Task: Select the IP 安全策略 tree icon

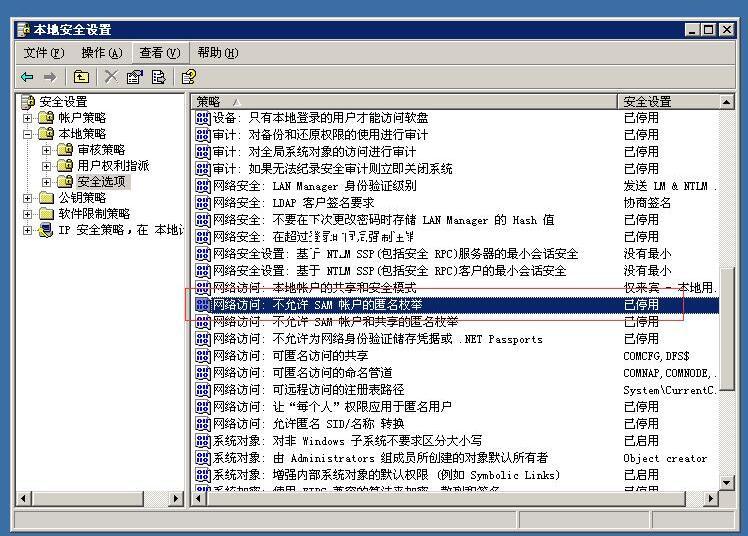Action: tap(46, 230)
